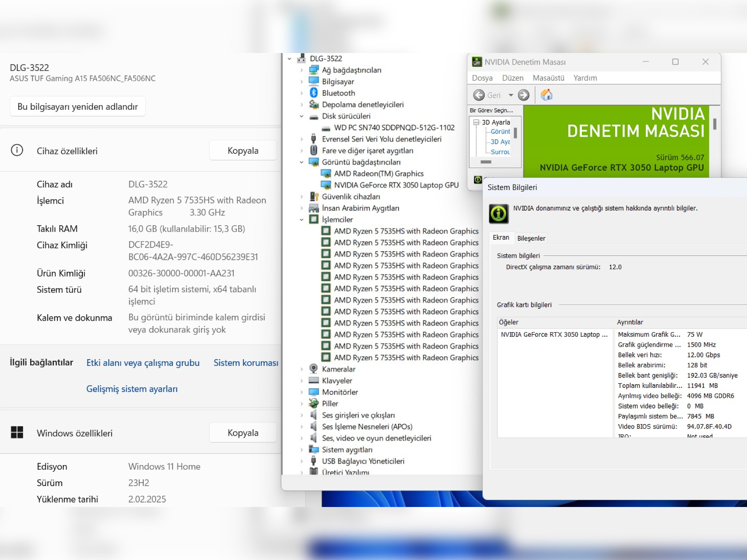Click the İşlemciler processor category icon

[x=314, y=220]
